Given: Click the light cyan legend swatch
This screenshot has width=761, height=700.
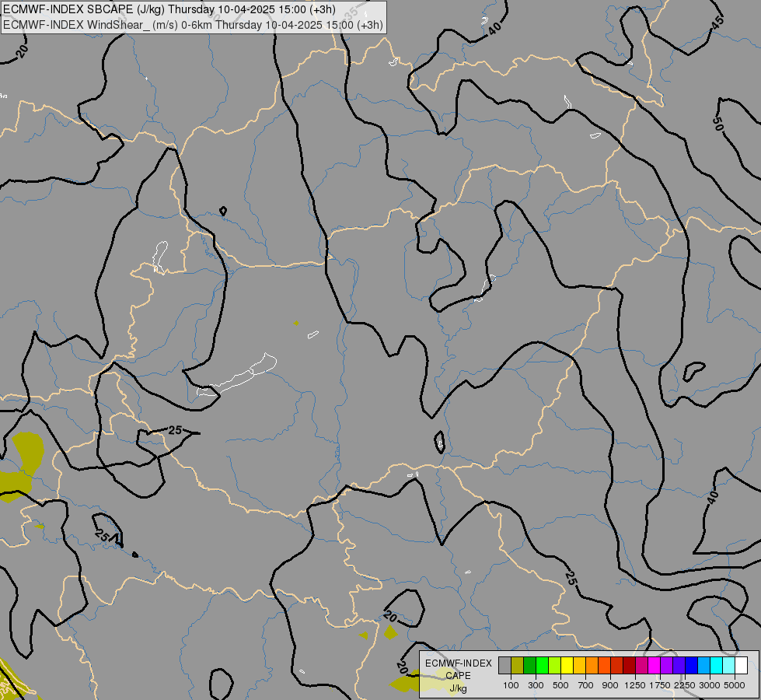Looking at the screenshot, I should click(729, 666).
